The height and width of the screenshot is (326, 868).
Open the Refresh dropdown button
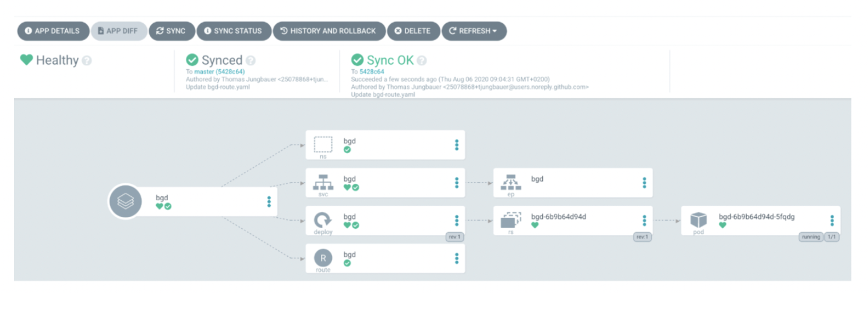474,31
